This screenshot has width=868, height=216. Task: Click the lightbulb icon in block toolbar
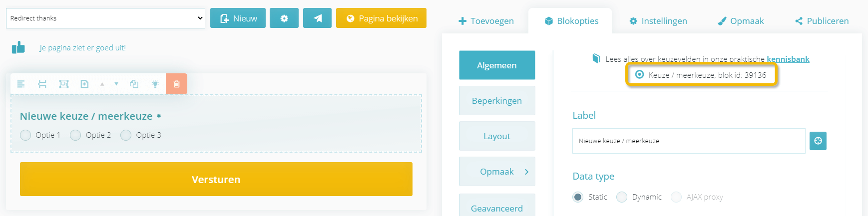pos(155,84)
